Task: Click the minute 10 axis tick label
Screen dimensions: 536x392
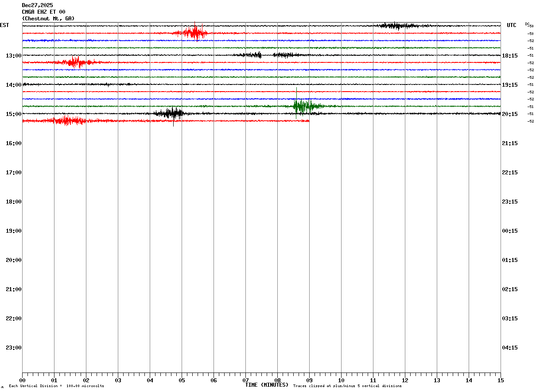Action: [341, 380]
